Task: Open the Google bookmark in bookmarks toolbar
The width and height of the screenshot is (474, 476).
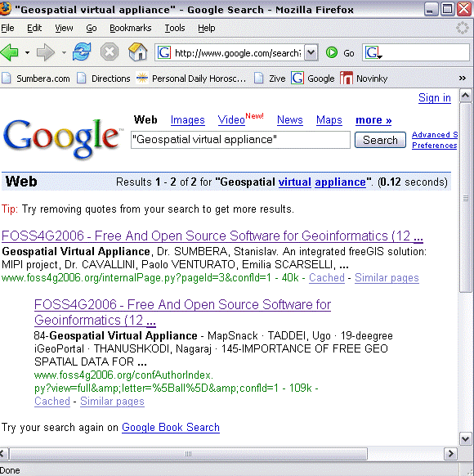Action: tap(313, 79)
